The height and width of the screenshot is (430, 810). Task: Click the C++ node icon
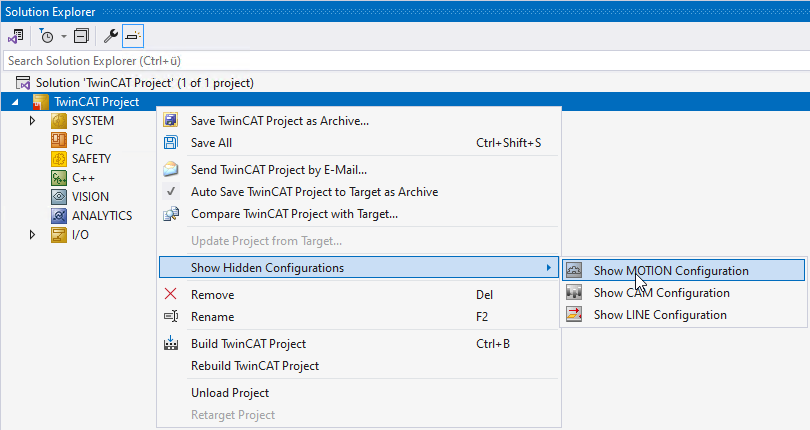click(x=59, y=178)
